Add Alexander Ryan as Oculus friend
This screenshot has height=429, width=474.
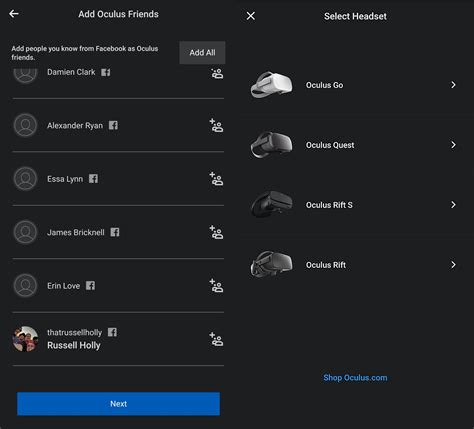point(216,125)
